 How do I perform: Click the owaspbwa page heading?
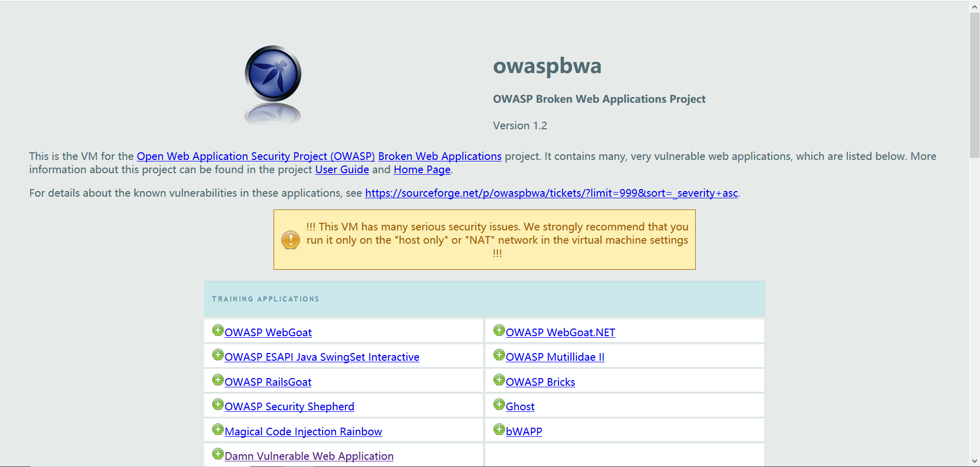point(547,66)
